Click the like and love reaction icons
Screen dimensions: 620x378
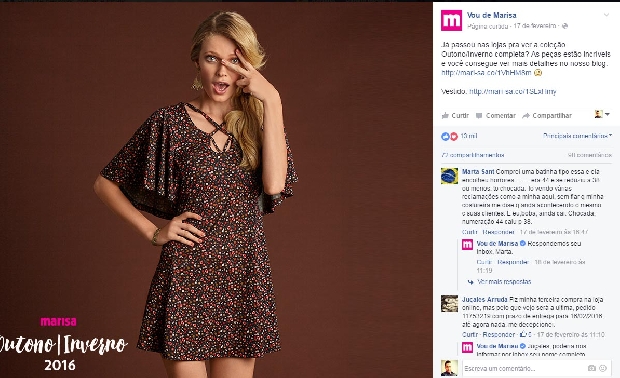pos(449,136)
